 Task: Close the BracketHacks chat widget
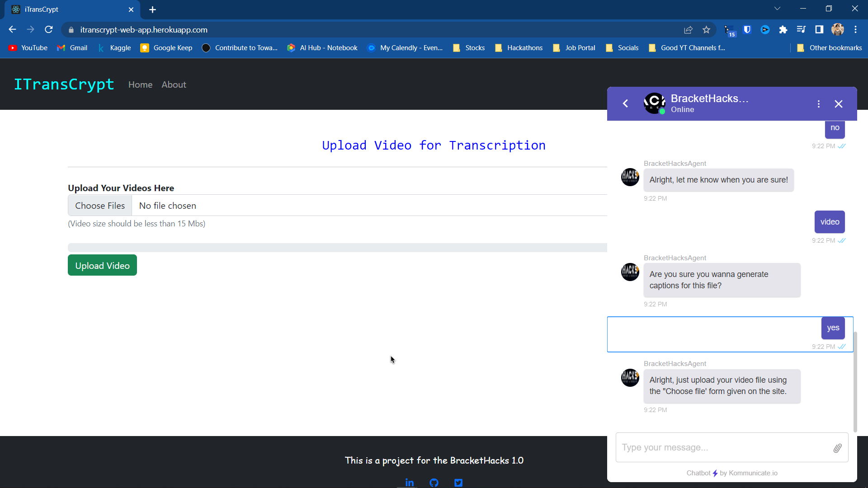[838, 104]
